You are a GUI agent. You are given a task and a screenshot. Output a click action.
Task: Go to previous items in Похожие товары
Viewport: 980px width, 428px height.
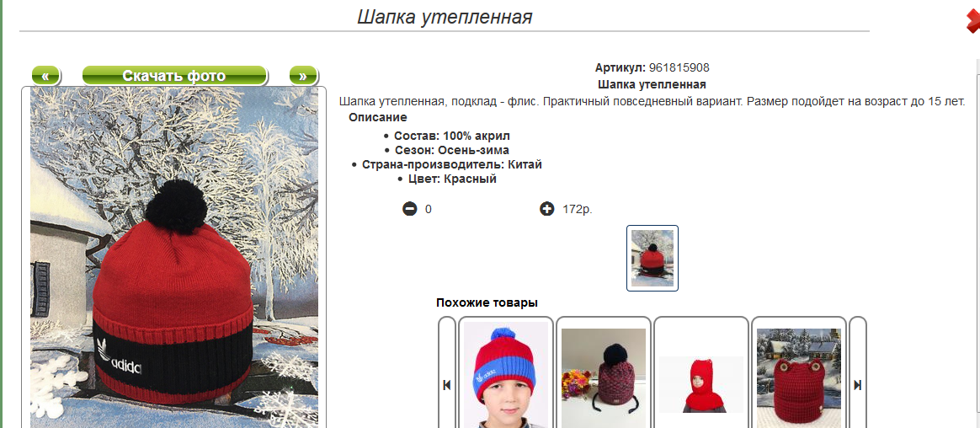click(446, 373)
